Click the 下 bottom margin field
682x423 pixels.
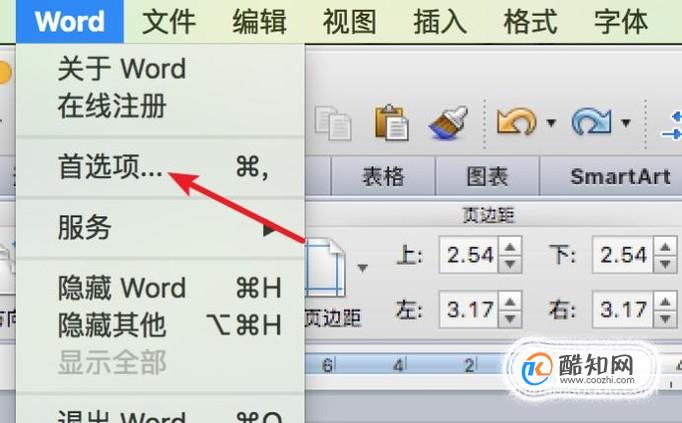click(x=622, y=255)
